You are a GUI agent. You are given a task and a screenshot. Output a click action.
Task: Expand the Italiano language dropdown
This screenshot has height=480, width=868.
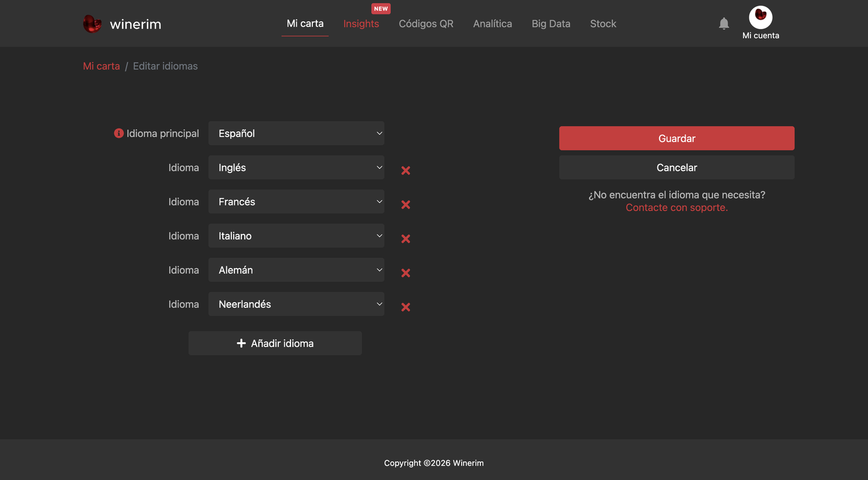[x=296, y=236]
